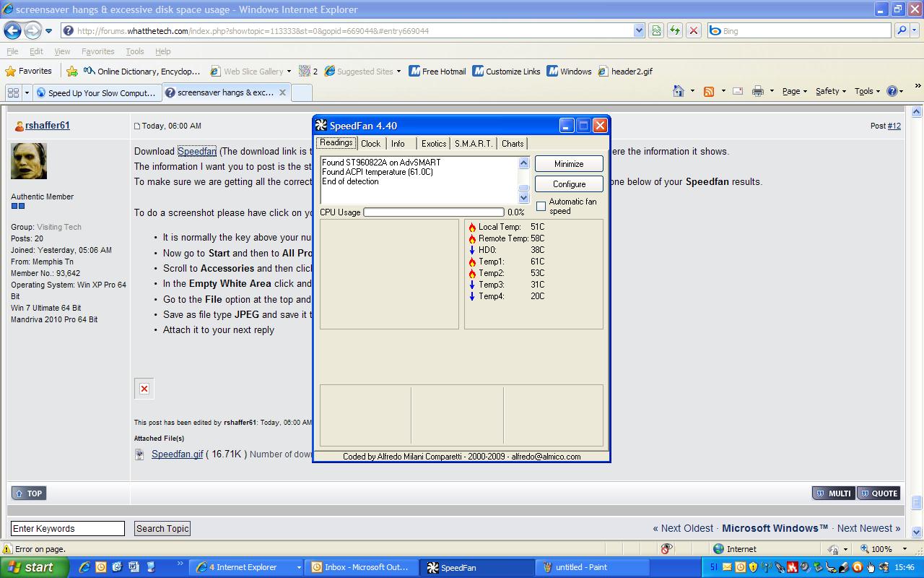The height and width of the screenshot is (578, 924).
Task: Open Web Slice Gallery dropdown
Action: pyautogui.click(x=289, y=72)
